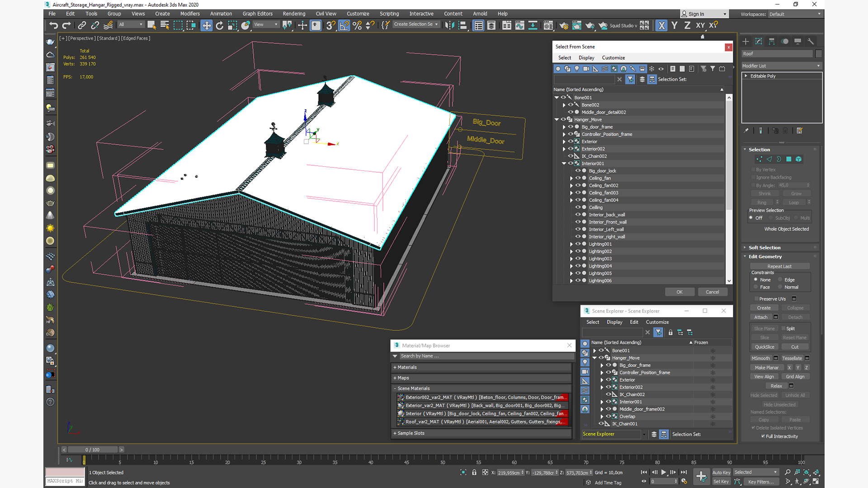Switch to the Create command panel tab
The width and height of the screenshot is (868, 488).
tap(746, 41)
